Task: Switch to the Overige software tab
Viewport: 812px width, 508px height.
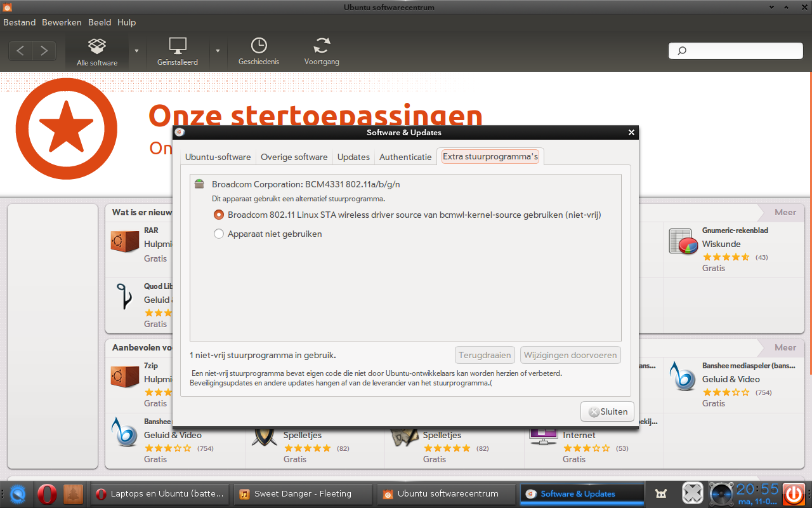Action: (x=294, y=157)
